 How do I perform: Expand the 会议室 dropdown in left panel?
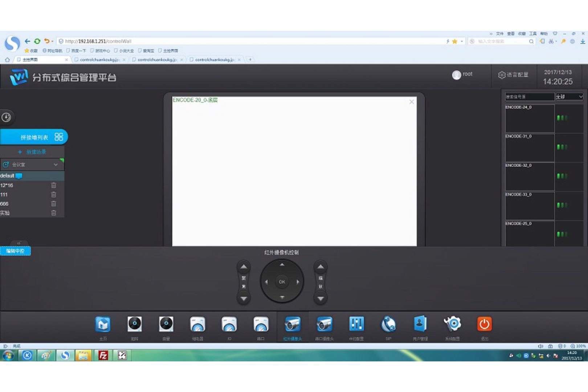coord(56,165)
